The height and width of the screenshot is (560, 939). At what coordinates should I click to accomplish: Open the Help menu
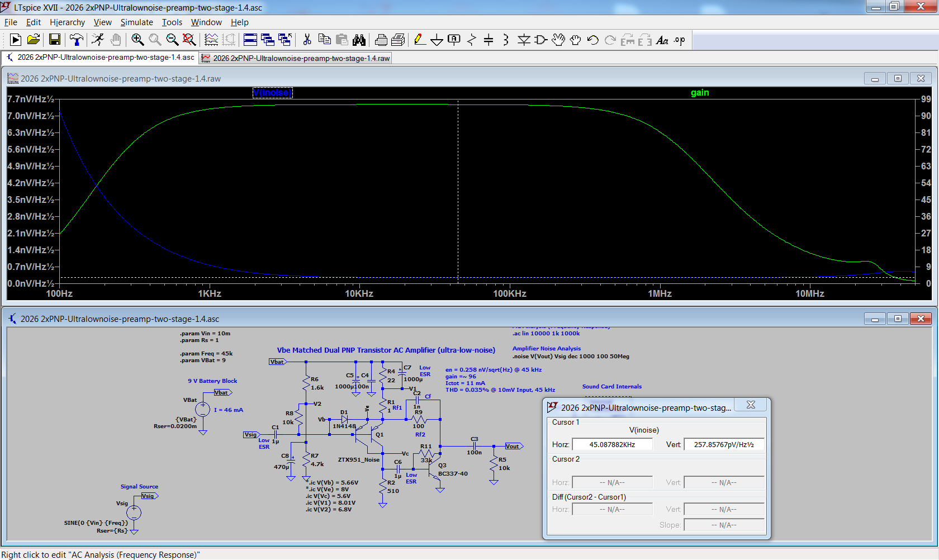pyautogui.click(x=239, y=22)
